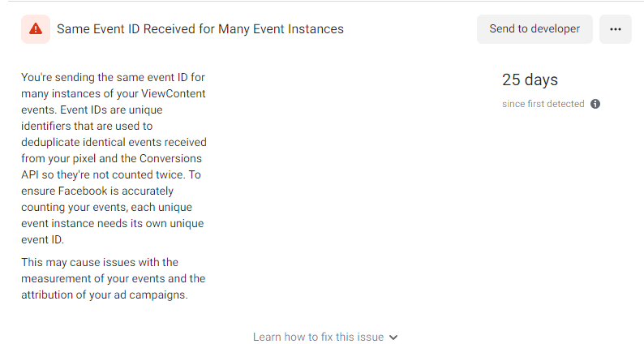Image resolution: width=644 pixels, height=344 pixels.
Task: Click the word 'attribution' in last paragraph
Action: click(48, 295)
